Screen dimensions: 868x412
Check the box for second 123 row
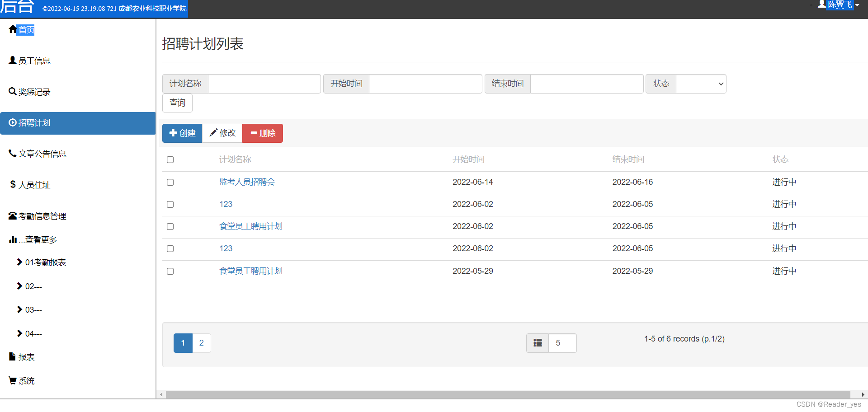point(170,248)
